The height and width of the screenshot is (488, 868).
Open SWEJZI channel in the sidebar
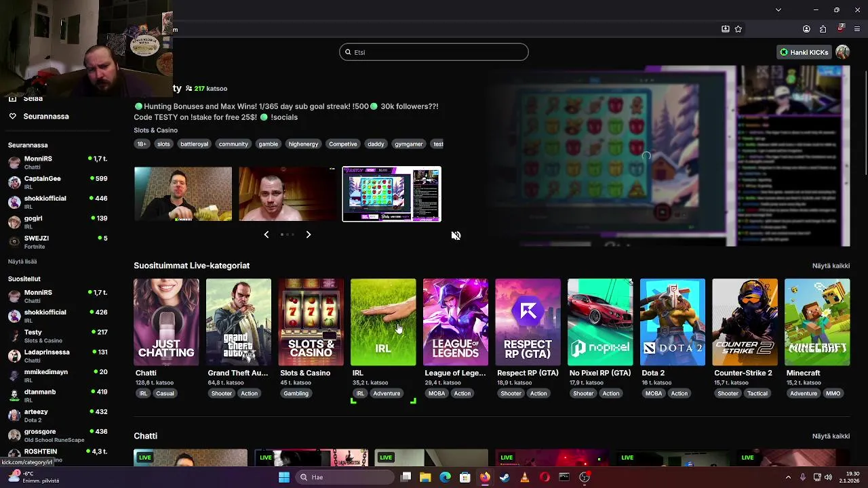[57, 242]
